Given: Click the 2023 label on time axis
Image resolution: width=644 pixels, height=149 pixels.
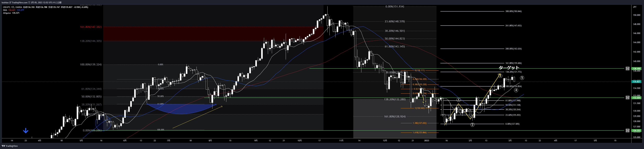Looking at the screenshot, I should click(x=426, y=140).
